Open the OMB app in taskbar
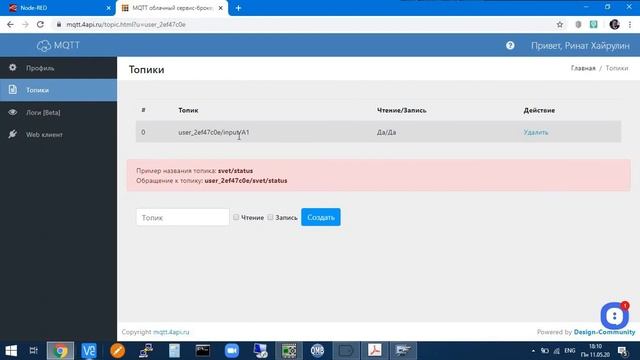640x360 pixels. pos(317,351)
